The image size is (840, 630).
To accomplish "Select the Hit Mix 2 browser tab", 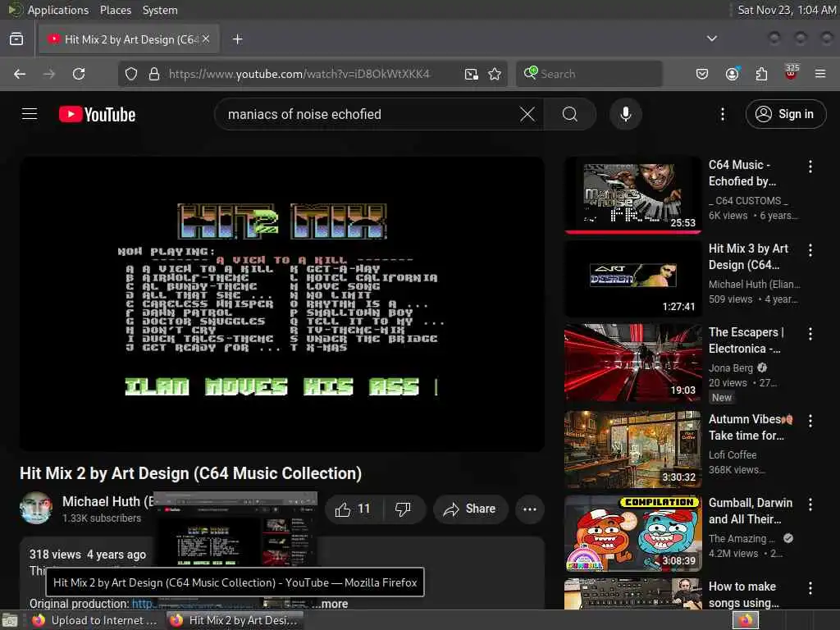I will tap(129, 39).
